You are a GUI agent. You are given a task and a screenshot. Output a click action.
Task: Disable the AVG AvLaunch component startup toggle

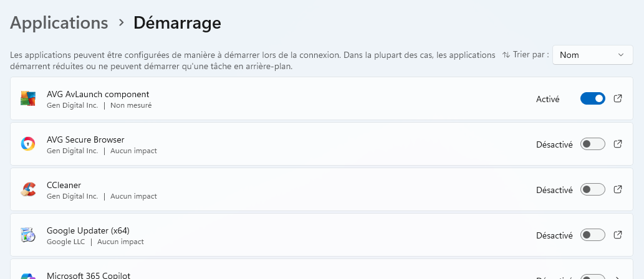tap(593, 98)
